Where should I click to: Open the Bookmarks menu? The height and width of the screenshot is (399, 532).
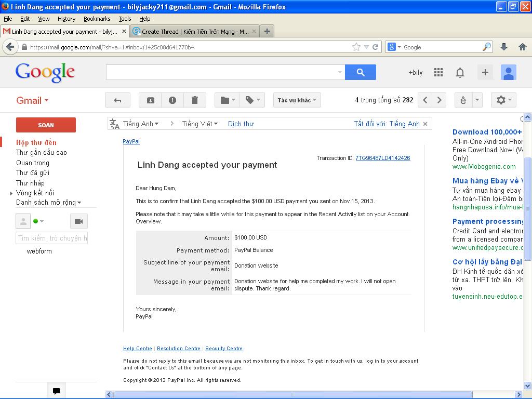point(97,19)
